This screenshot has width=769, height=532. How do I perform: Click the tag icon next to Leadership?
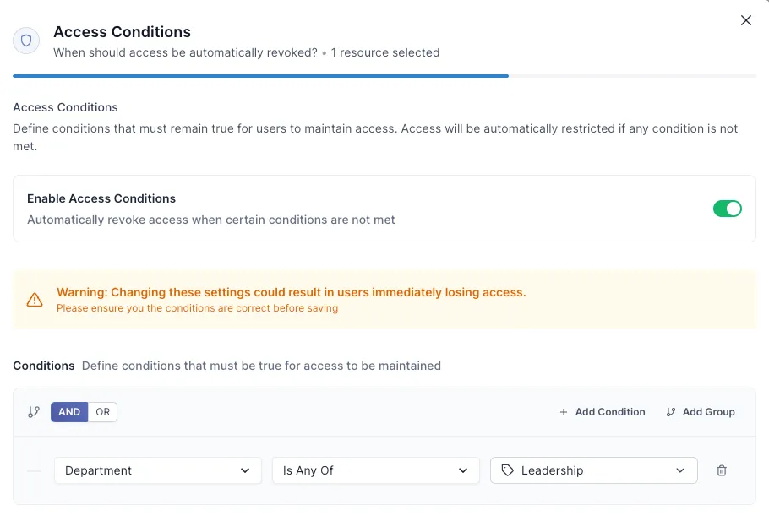pos(507,470)
